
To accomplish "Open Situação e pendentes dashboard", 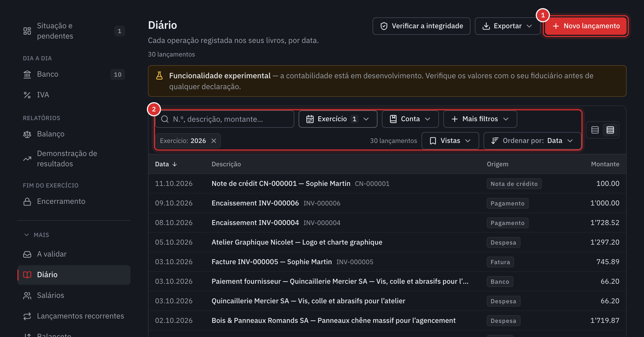I will coord(74,31).
